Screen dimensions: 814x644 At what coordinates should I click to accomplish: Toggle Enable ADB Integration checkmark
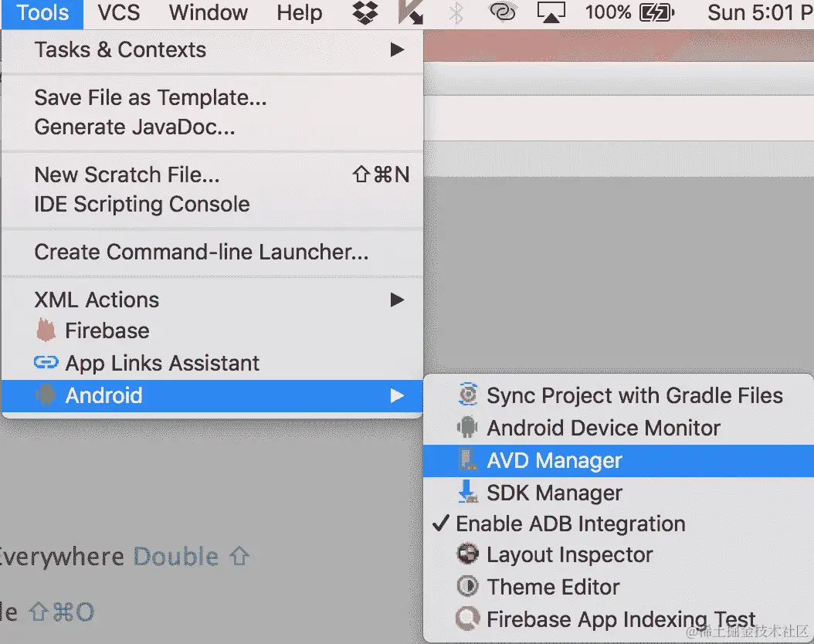point(441,523)
